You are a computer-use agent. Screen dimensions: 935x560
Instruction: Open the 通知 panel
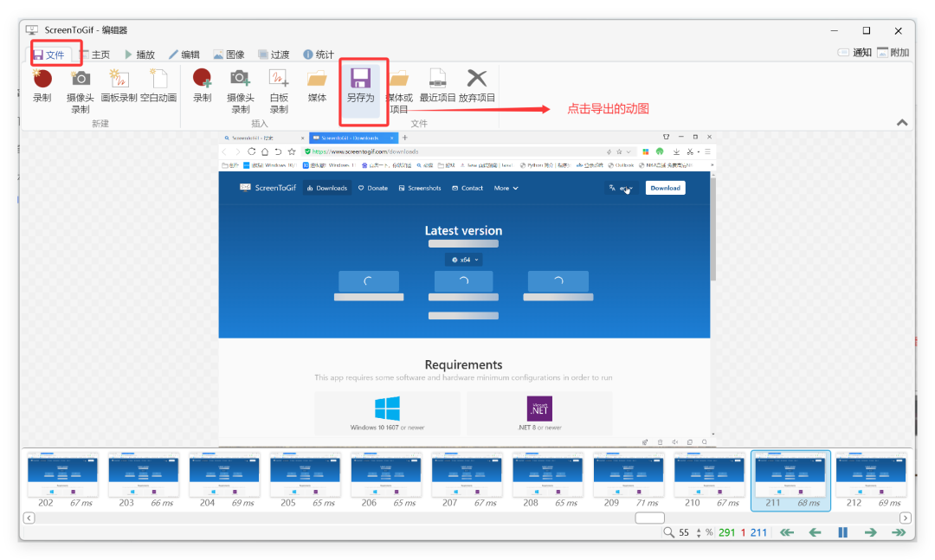(x=855, y=53)
